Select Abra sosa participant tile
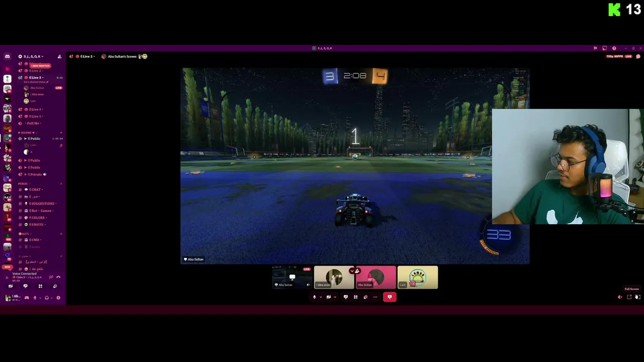The image size is (644, 362). (x=334, y=277)
